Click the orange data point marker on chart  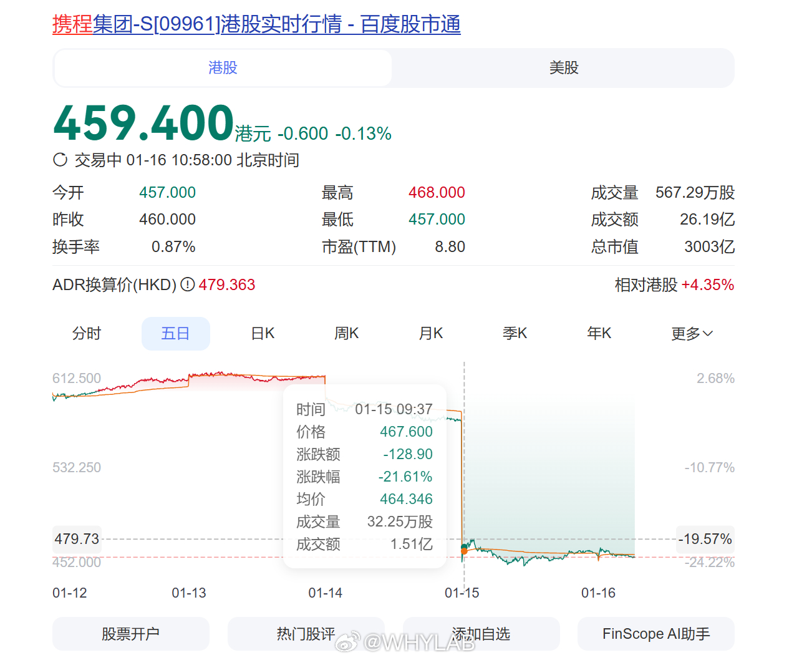click(x=464, y=550)
